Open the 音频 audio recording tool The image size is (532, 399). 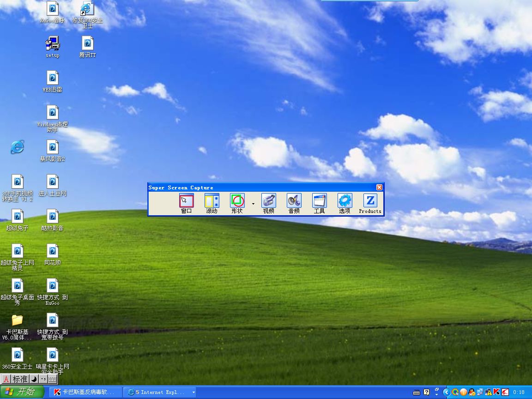coord(294,203)
